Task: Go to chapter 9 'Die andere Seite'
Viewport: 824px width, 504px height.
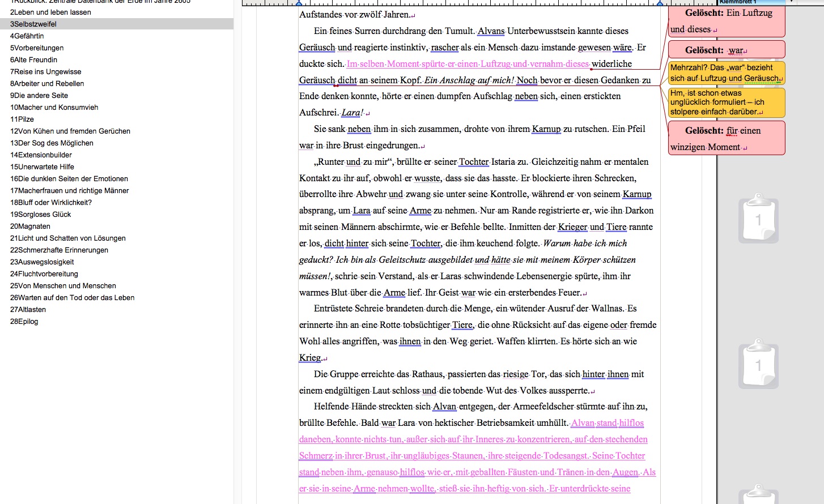Action: 116,95
